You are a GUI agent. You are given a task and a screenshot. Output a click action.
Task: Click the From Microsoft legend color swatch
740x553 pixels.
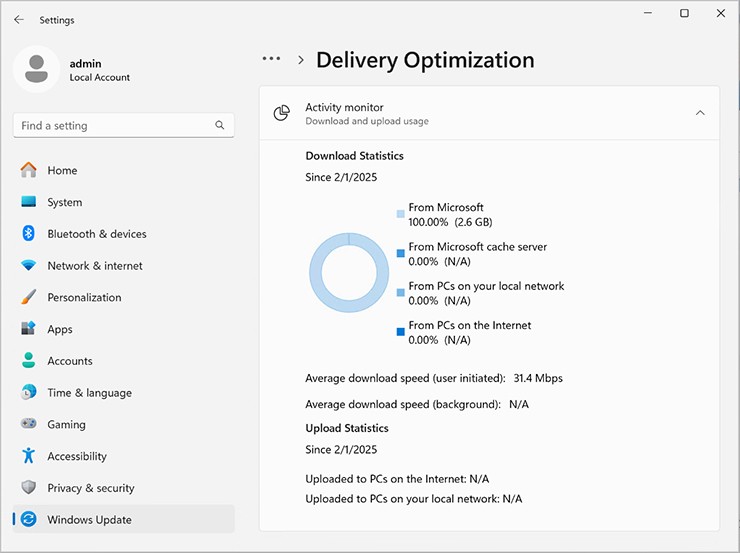(x=401, y=214)
